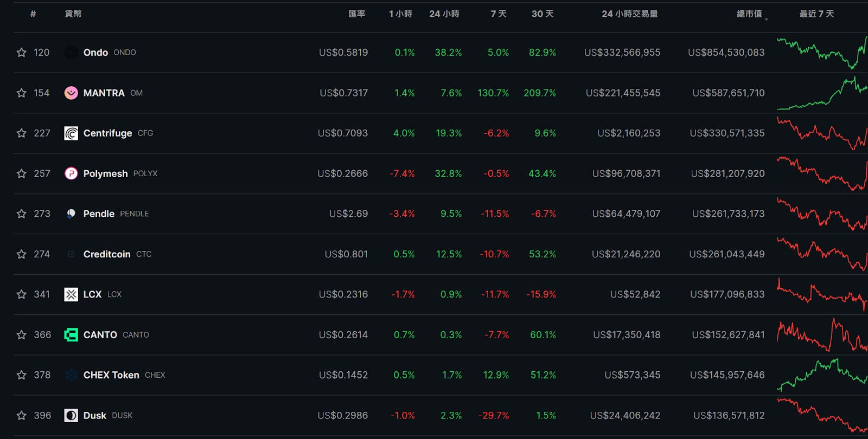Open the Ondo coin page
This screenshot has height=439, width=868.
pyautogui.click(x=95, y=53)
